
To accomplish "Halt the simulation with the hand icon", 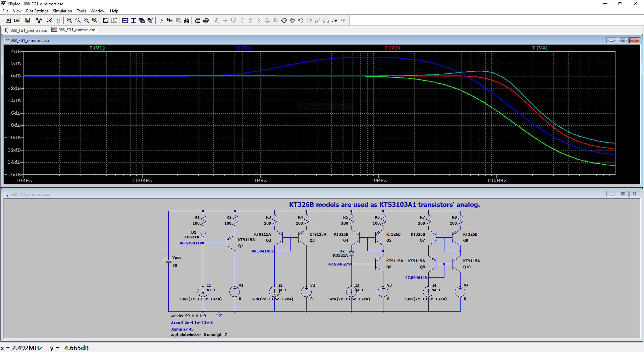I will click(58, 20).
